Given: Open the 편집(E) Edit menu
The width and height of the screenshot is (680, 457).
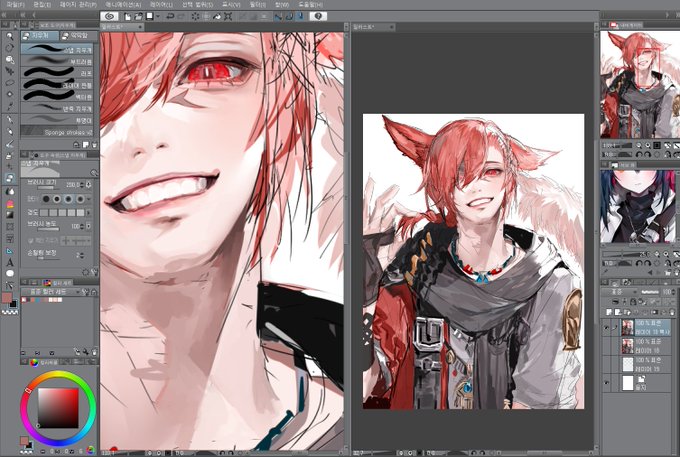Looking at the screenshot, I should coord(42,4).
